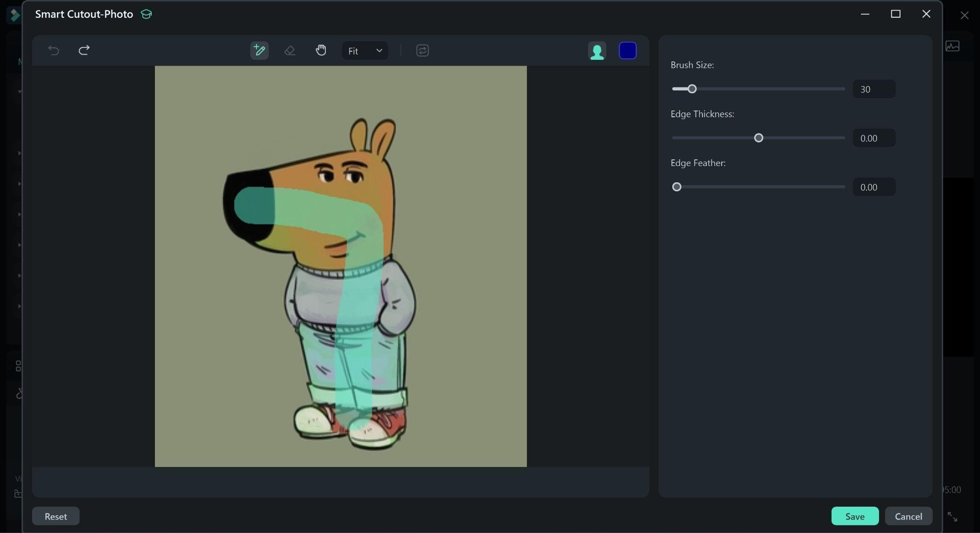Click the Edge Feather value field
Screen dimensions: 980x533
point(874,187)
